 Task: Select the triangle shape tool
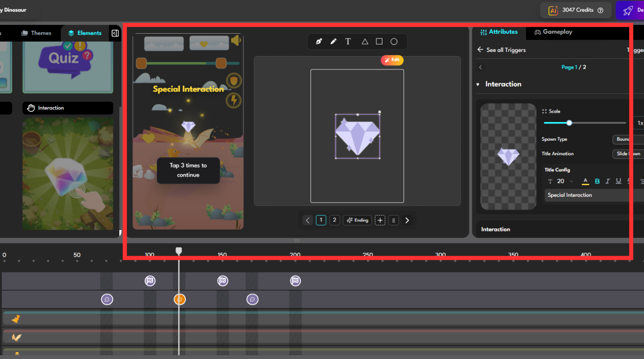click(x=365, y=42)
